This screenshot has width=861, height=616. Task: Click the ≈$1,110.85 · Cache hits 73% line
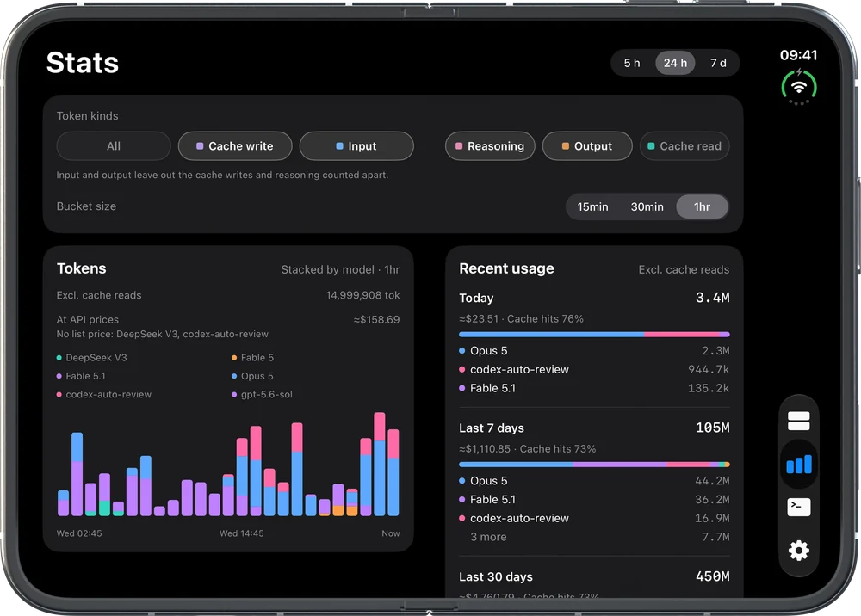click(527, 449)
